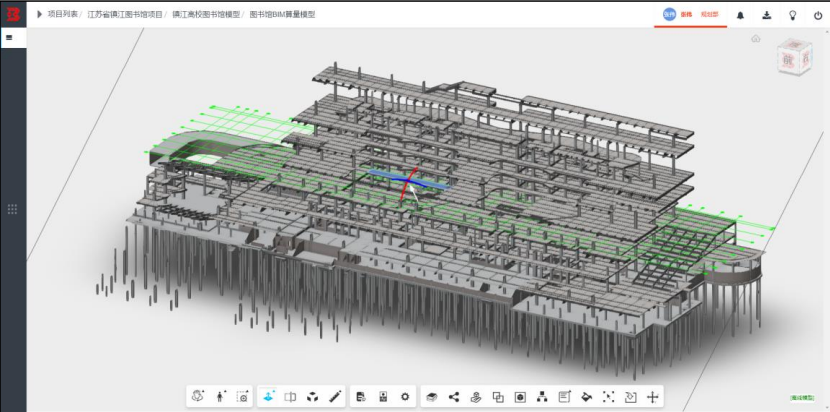The height and width of the screenshot is (412, 830).
Task: Click the overlapping squares icon
Action: pos(498,397)
